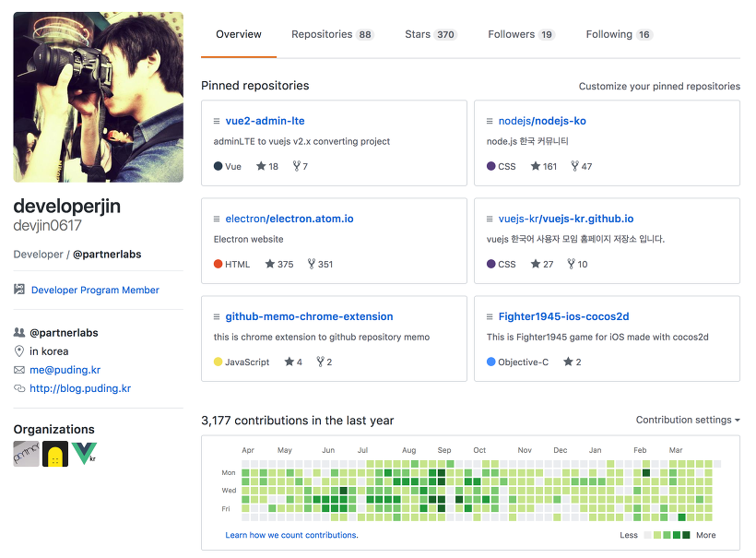Image resolution: width=756 pixels, height=558 pixels.
Task: Click the Pinned repositories heading
Action: coord(255,86)
